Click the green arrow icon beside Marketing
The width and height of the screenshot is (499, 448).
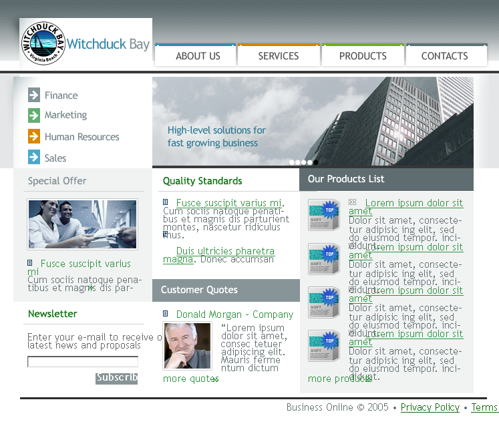(x=34, y=116)
